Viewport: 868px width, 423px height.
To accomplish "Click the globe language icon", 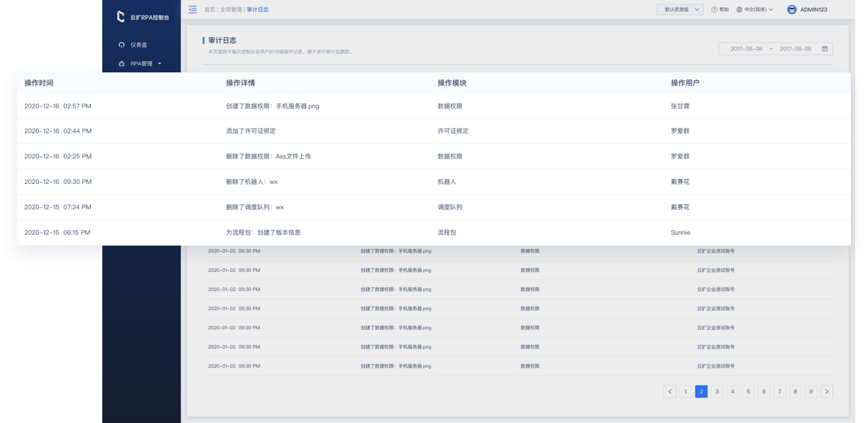I will click(x=739, y=10).
